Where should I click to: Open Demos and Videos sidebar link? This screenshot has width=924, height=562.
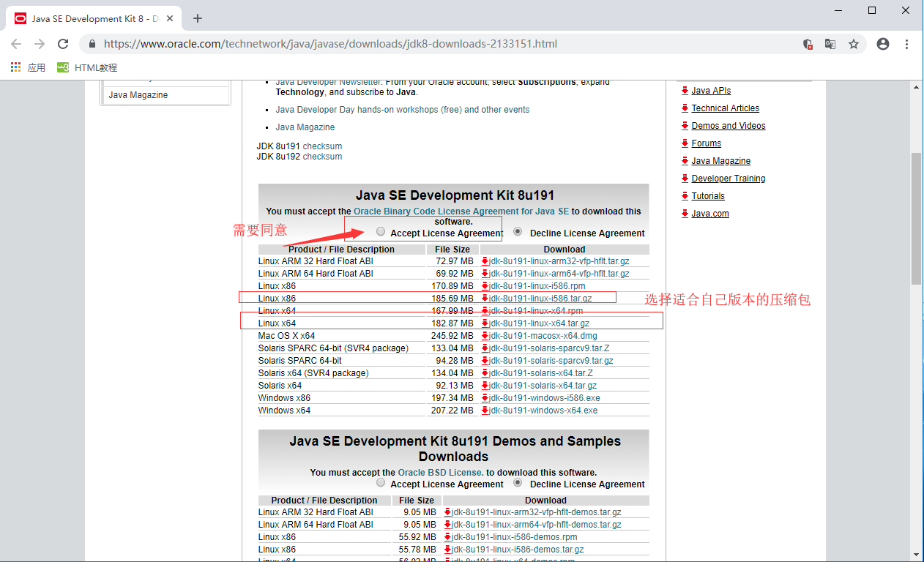click(729, 126)
